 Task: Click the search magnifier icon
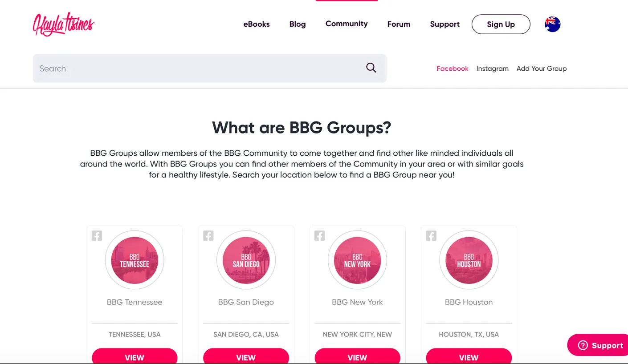pos(371,68)
